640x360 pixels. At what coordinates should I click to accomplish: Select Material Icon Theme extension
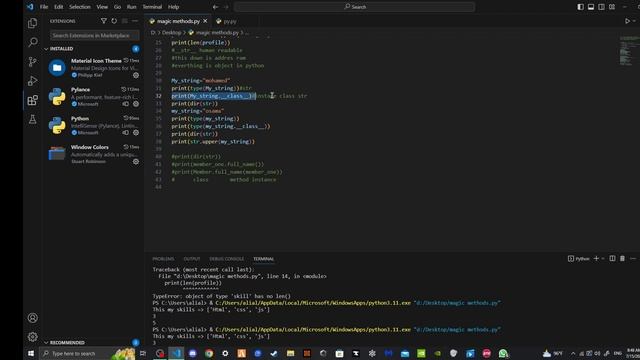click(x=93, y=67)
